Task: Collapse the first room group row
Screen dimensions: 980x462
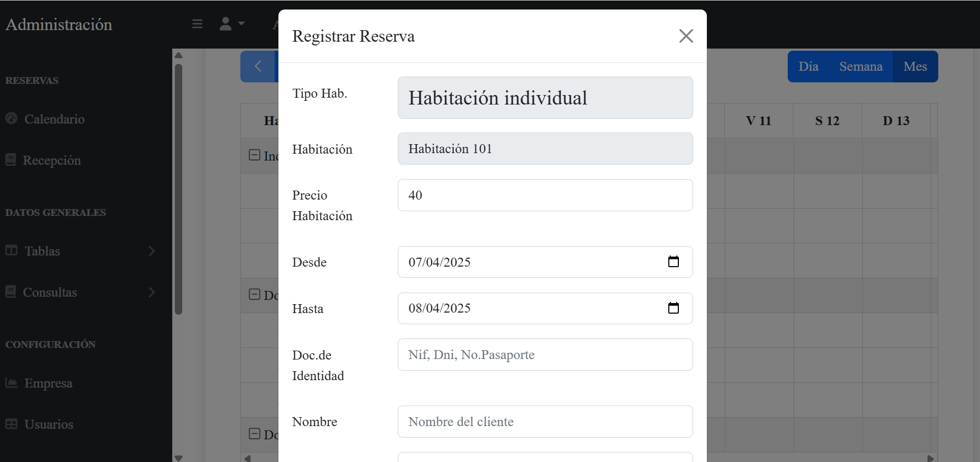Action: click(254, 155)
